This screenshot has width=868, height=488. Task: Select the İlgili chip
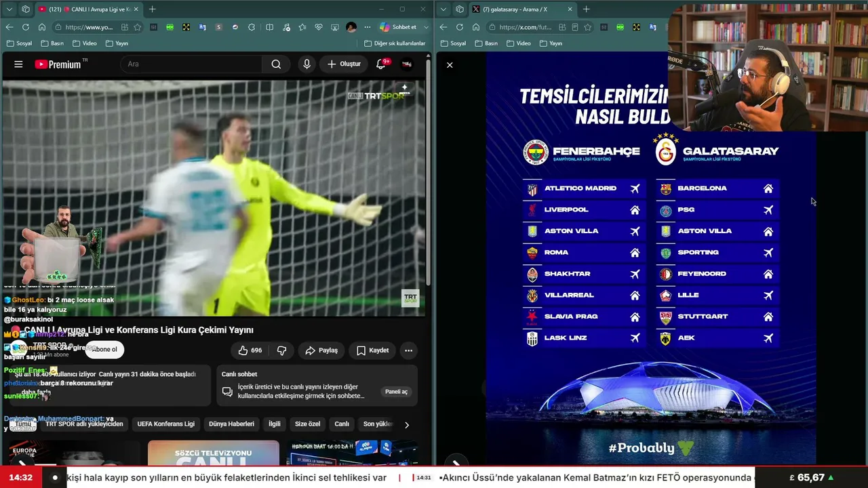275,424
